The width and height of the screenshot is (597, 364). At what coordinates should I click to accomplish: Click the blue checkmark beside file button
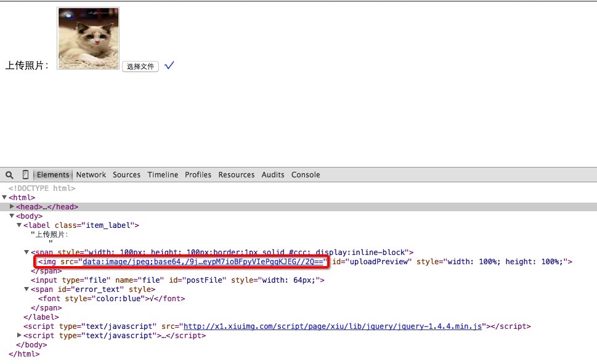click(169, 65)
